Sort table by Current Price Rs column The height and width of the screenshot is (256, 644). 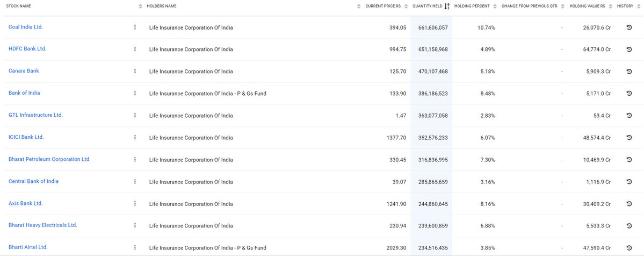tap(406, 6)
